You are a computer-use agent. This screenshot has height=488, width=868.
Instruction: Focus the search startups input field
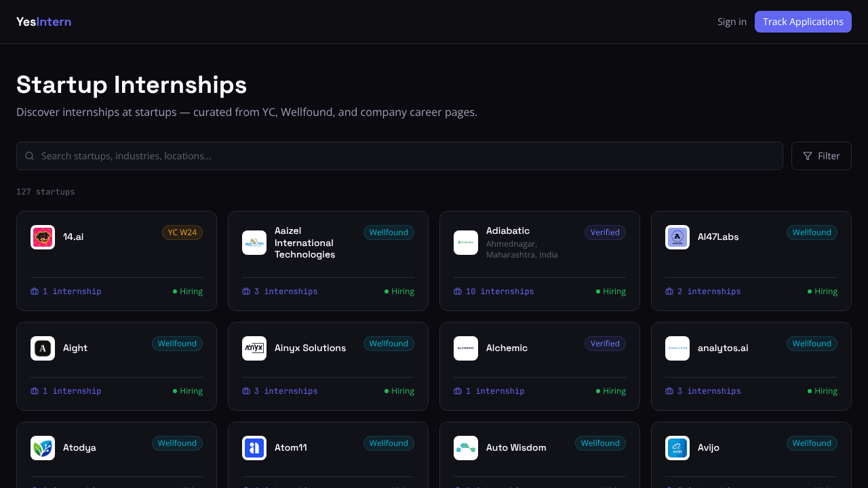[x=399, y=156]
